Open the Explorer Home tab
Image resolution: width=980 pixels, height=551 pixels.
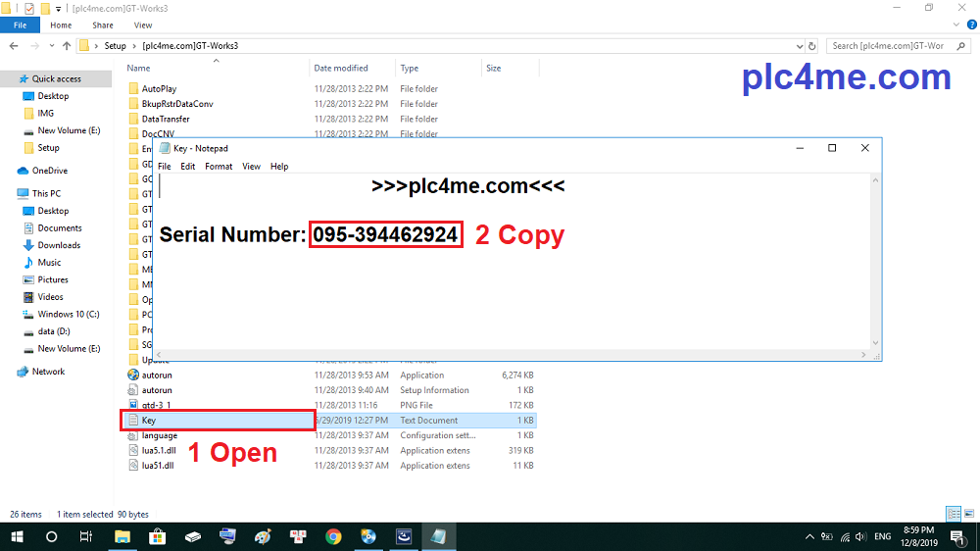61,25
